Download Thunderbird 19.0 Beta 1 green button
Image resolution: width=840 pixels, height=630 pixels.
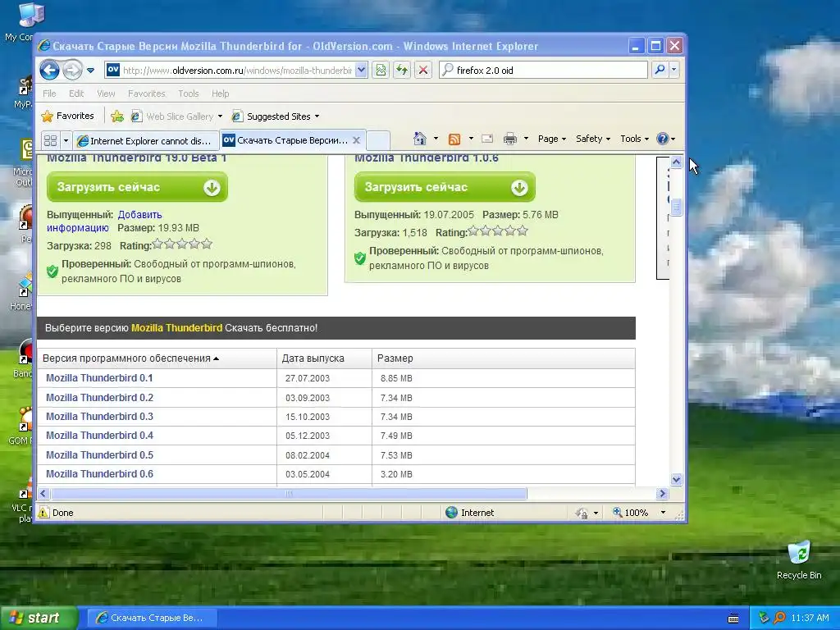(137, 187)
